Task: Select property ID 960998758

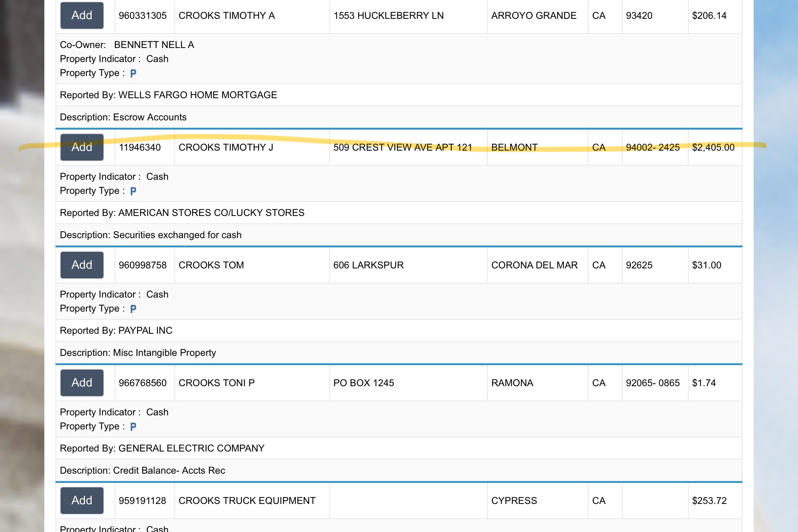Action: [x=143, y=265]
